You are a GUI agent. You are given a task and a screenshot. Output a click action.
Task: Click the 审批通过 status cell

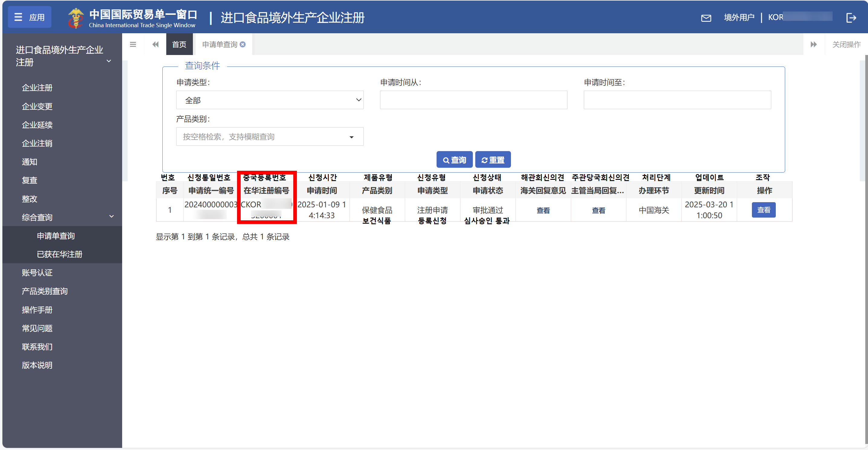[x=488, y=210]
